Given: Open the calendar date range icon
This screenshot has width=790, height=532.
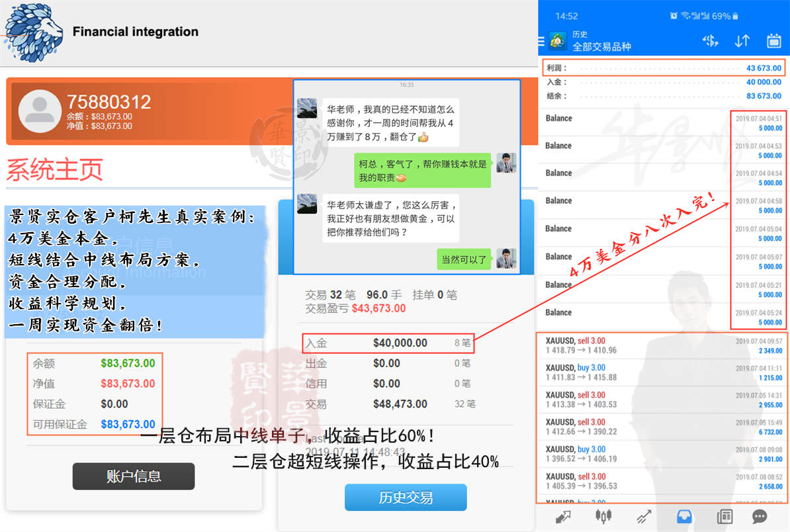Looking at the screenshot, I should (x=774, y=41).
